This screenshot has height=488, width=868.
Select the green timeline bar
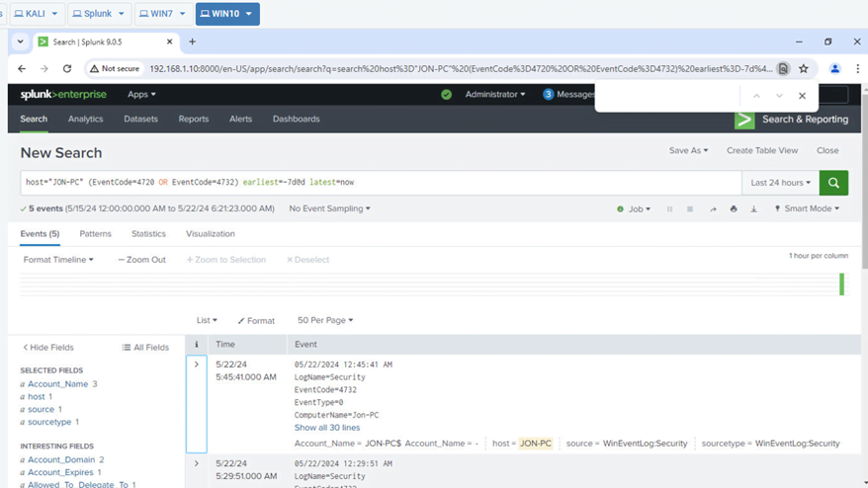pyautogui.click(x=841, y=285)
